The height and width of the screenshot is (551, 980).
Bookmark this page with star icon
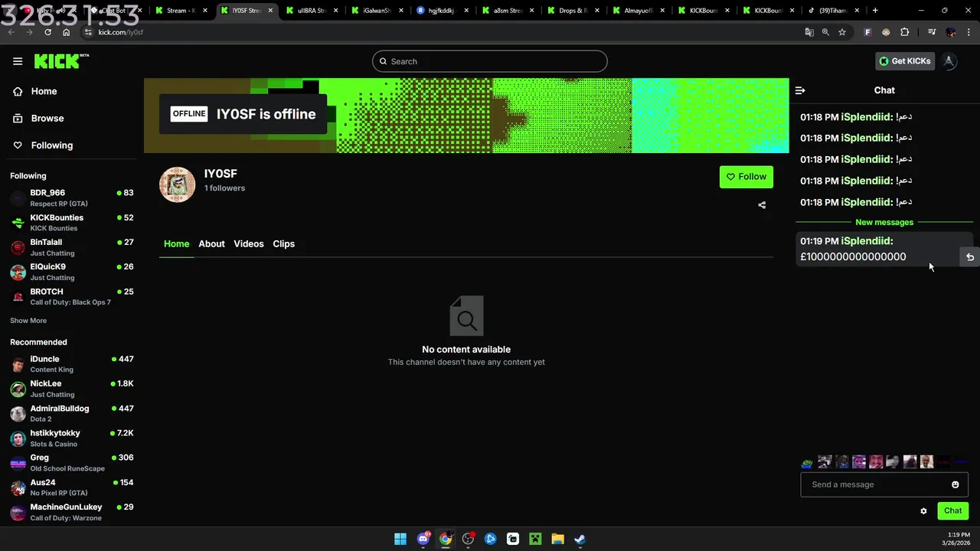tap(842, 32)
